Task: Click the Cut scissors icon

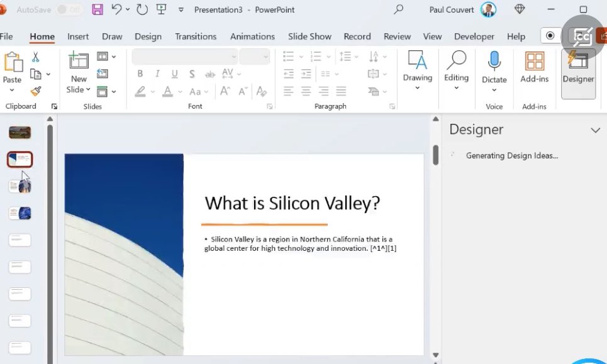Action: [x=35, y=57]
